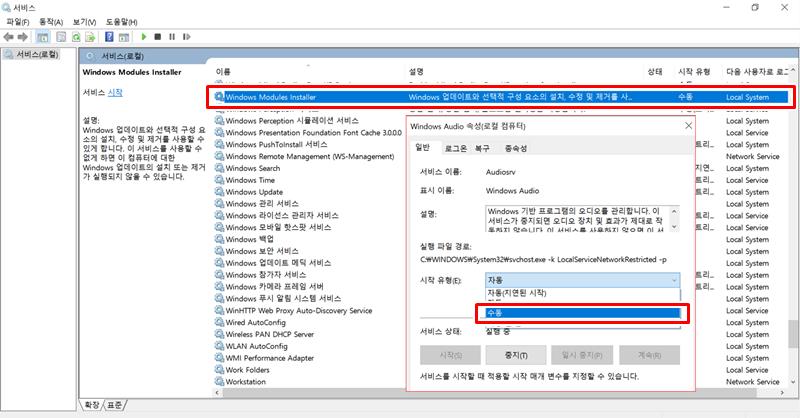Choose 자동(지연된 시작) from the startup list
The width and height of the screenshot is (800, 418).
(582, 293)
